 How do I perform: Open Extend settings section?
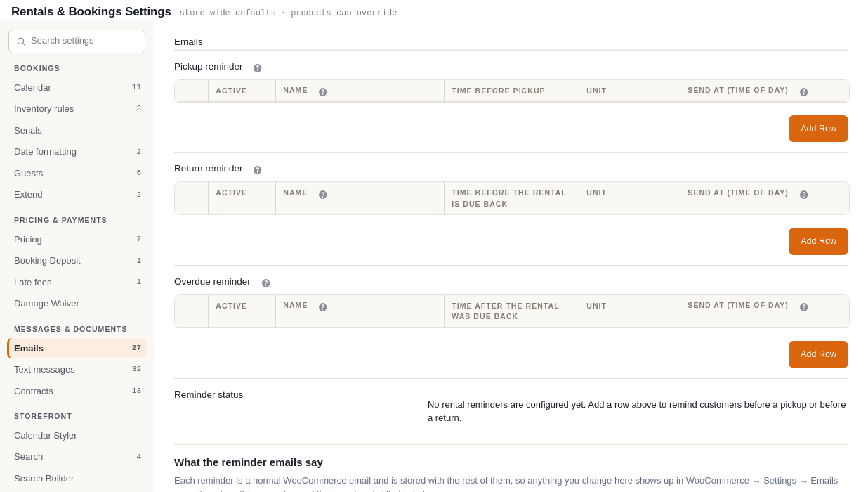click(x=77, y=195)
